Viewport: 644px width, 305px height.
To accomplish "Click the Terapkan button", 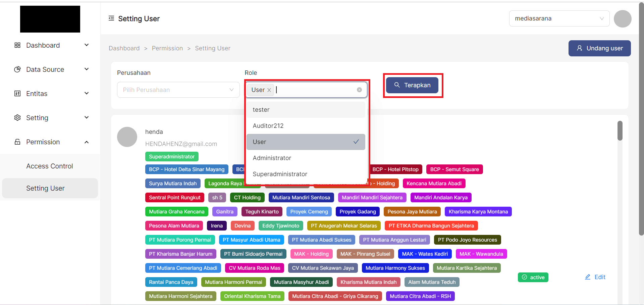I will (412, 85).
